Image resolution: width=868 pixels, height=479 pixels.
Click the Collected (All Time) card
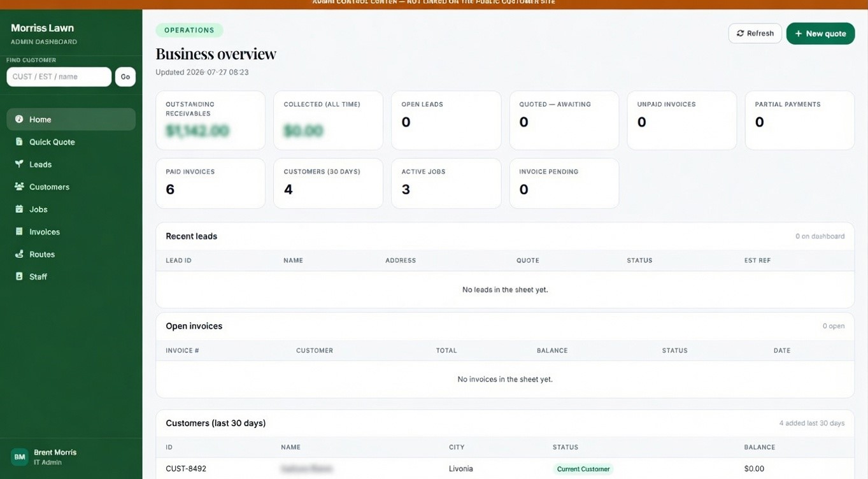tap(328, 120)
